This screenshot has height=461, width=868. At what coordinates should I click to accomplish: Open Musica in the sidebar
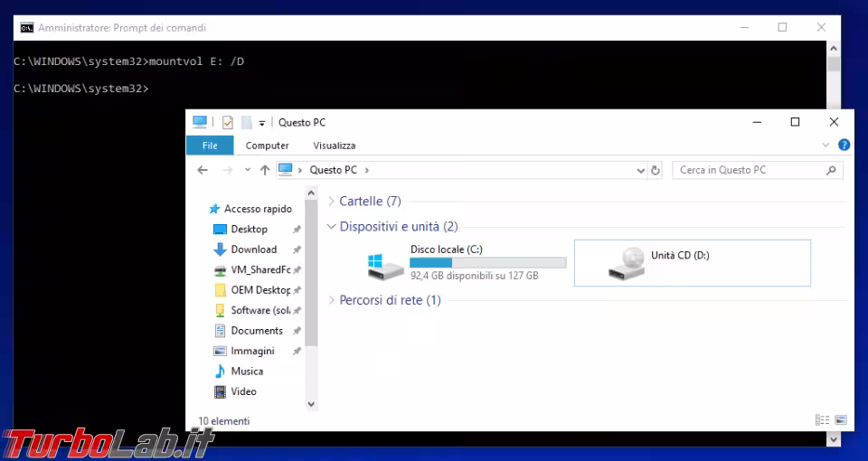tap(247, 372)
